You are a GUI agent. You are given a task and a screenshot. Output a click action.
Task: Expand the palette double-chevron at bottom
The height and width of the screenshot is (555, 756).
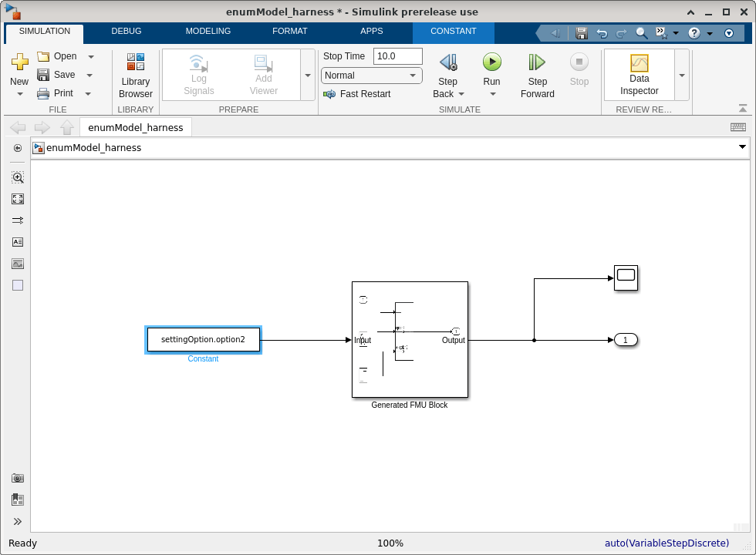(18, 521)
